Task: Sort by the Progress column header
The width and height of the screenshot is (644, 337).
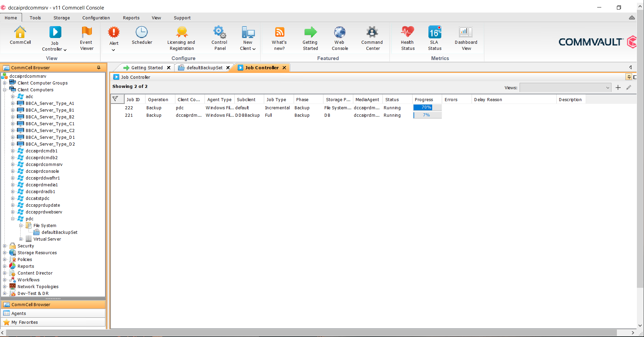Action: (427, 99)
